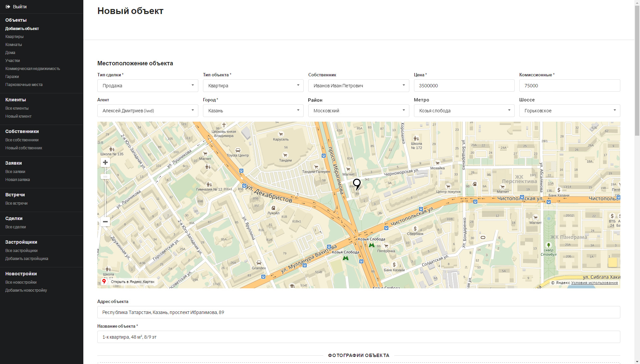Viewport: 640px width, 364px height.
Task: Click the Цена input field
Action: [464, 86]
